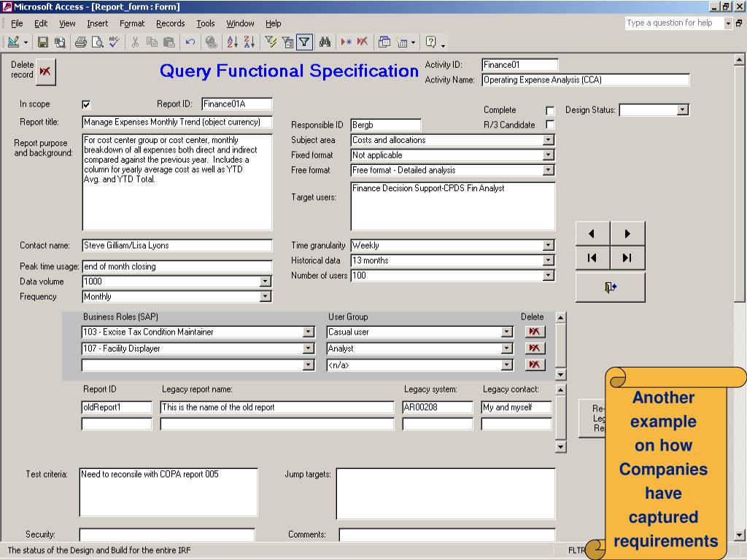Run the ABC spelling check

click(x=114, y=42)
